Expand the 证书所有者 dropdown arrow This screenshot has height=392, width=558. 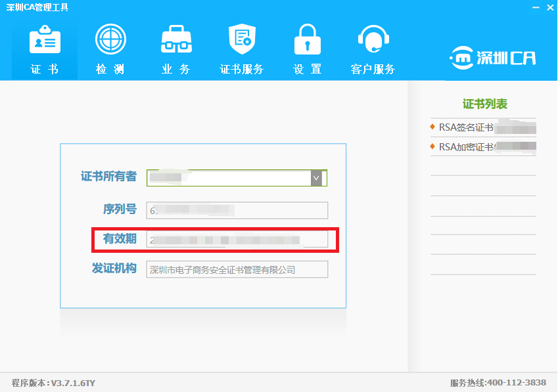coord(316,177)
